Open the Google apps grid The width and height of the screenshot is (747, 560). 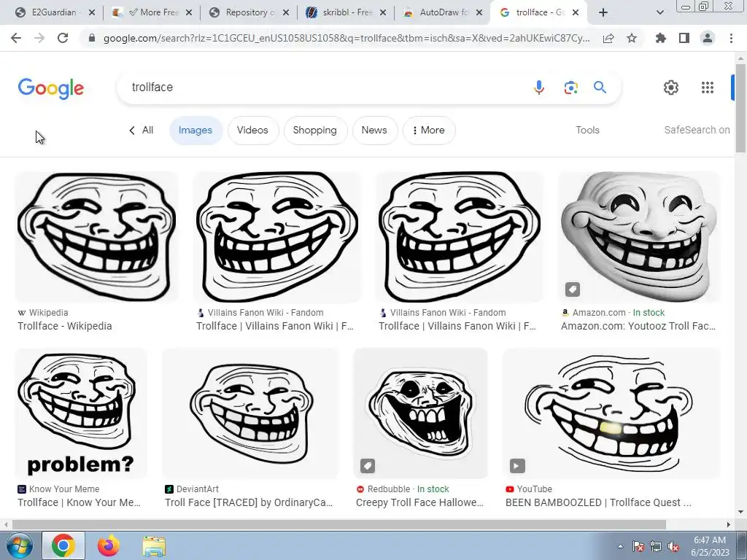(708, 87)
